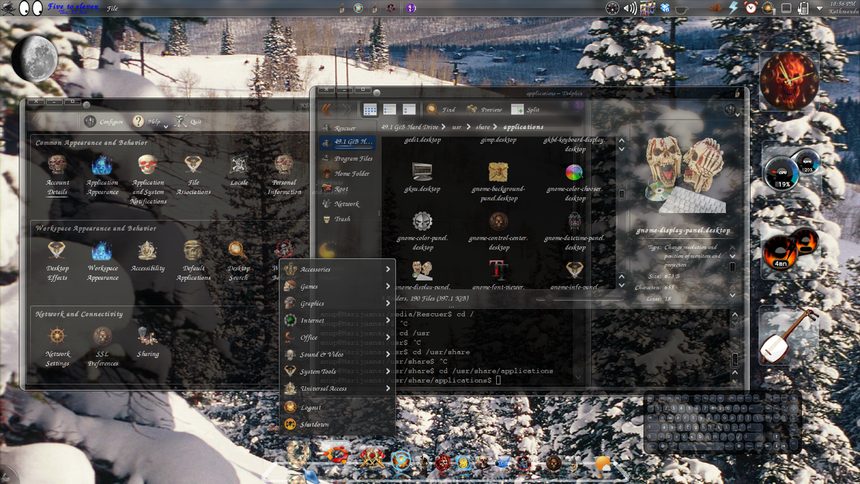Viewport: 860px width, 484px height.
Task: Select Program Files in places panel
Action: point(348,158)
